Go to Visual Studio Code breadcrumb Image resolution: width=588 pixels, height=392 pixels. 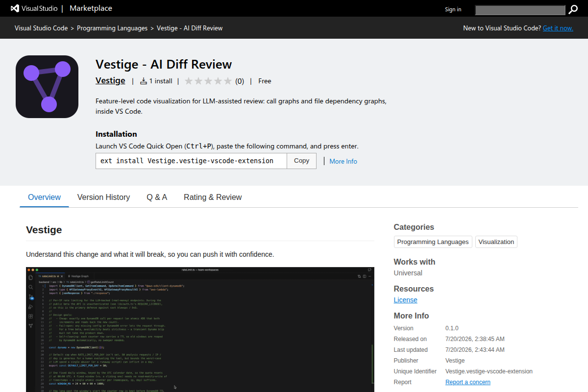point(41,28)
